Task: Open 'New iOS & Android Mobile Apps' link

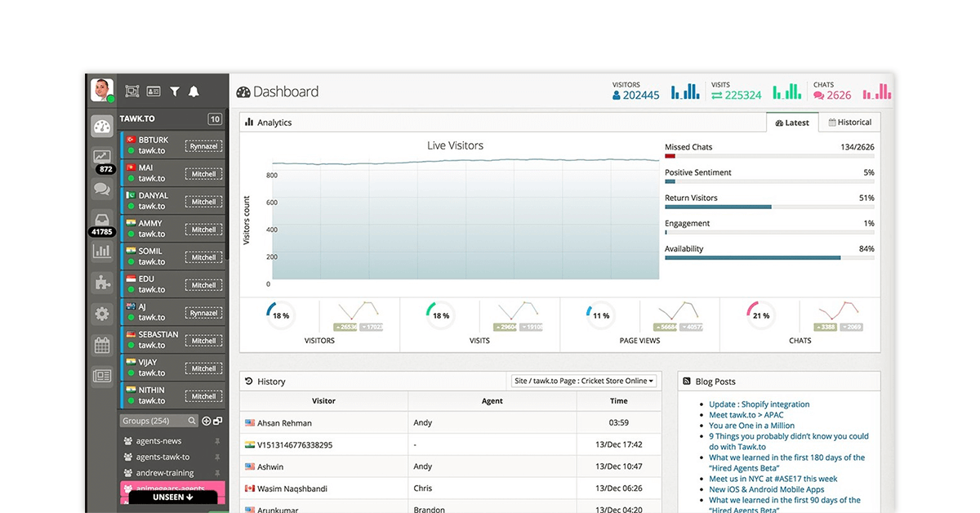Action: 767,489
